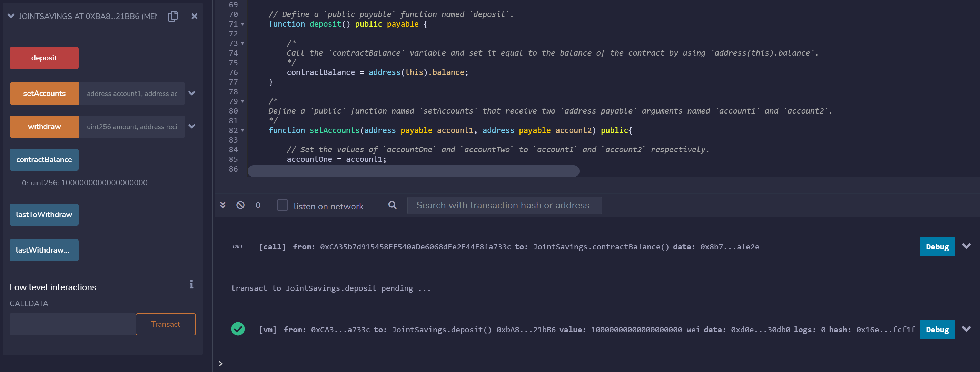This screenshot has width=980, height=372.
Task: Focus the withdraw amount parameters input
Action: (132, 126)
